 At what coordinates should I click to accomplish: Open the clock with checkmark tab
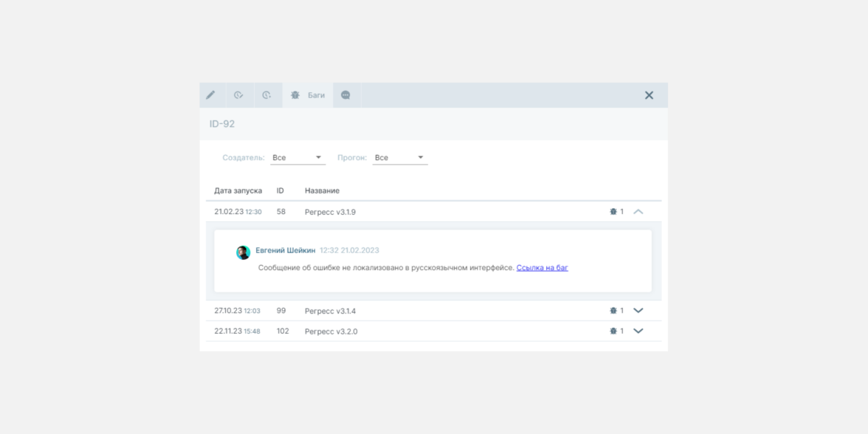[x=238, y=95]
